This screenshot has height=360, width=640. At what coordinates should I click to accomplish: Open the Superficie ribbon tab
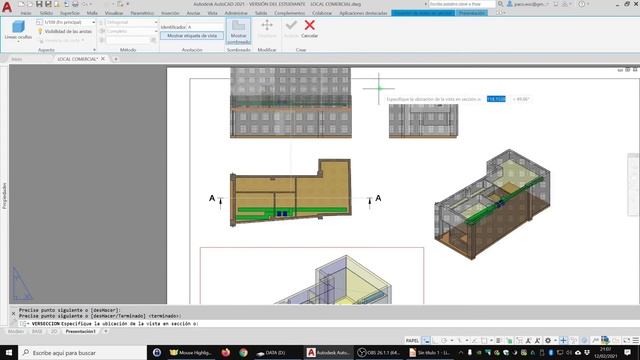pos(70,13)
